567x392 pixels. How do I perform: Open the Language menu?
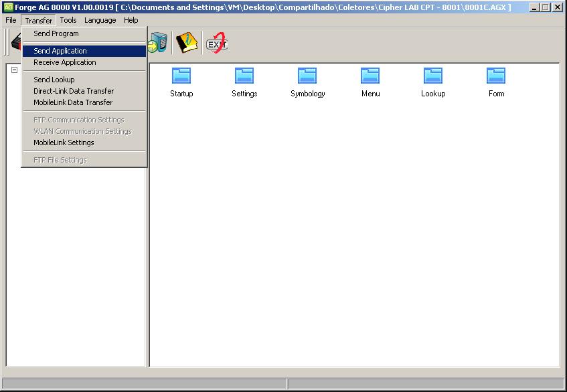click(x=100, y=20)
